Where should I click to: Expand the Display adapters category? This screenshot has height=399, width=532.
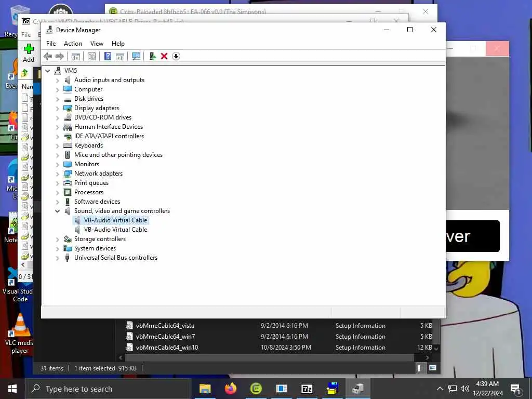click(57, 109)
